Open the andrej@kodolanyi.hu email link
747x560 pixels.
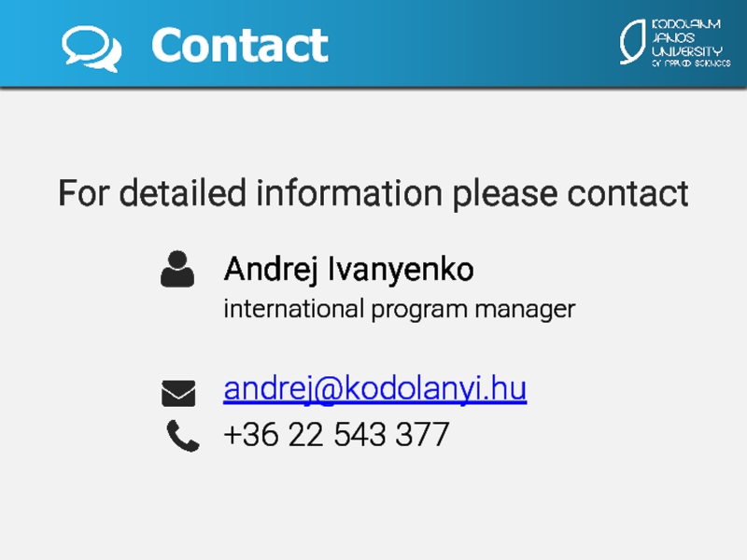click(x=374, y=389)
